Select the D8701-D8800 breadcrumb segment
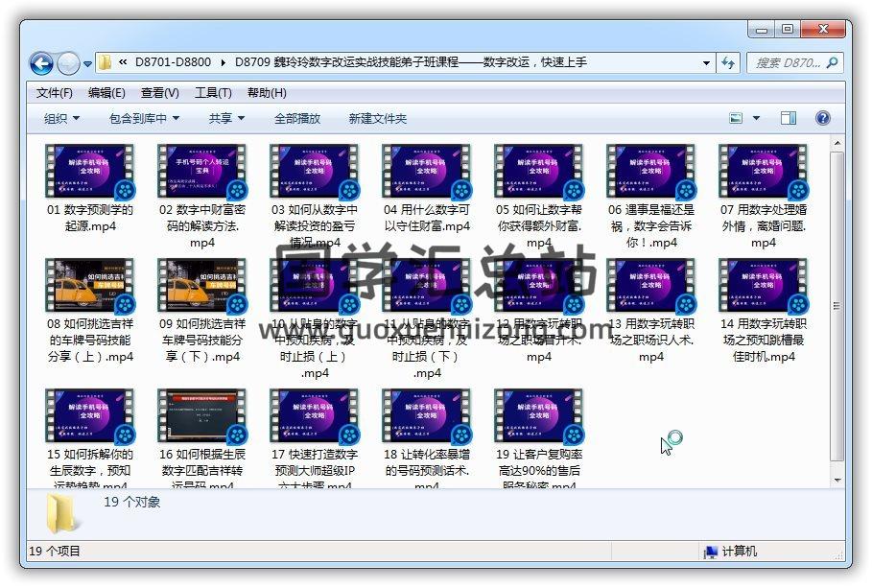 (173, 62)
